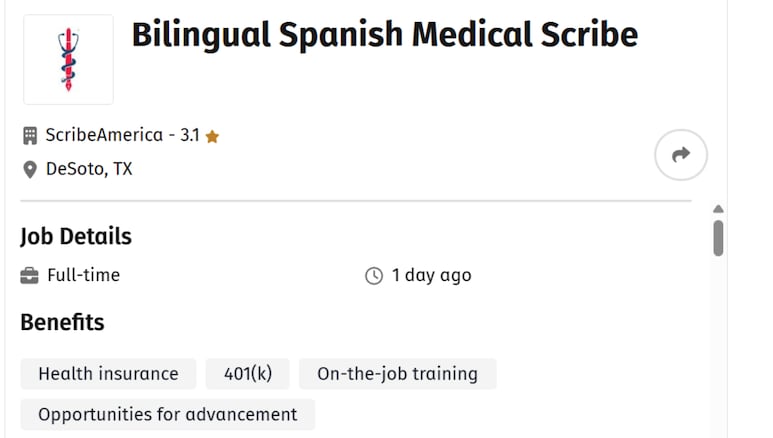The width and height of the screenshot is (773, 438).
Task: Click the Full-time job type label
Action: (83, 275)
